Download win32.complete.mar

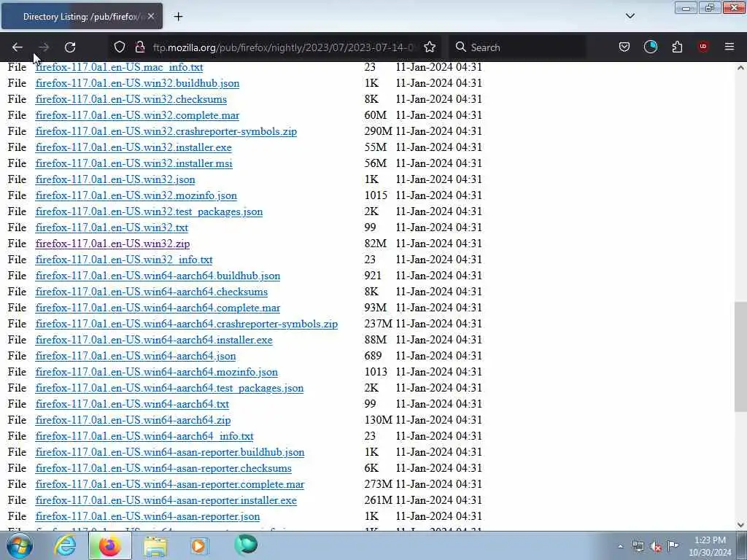(137, 115)
